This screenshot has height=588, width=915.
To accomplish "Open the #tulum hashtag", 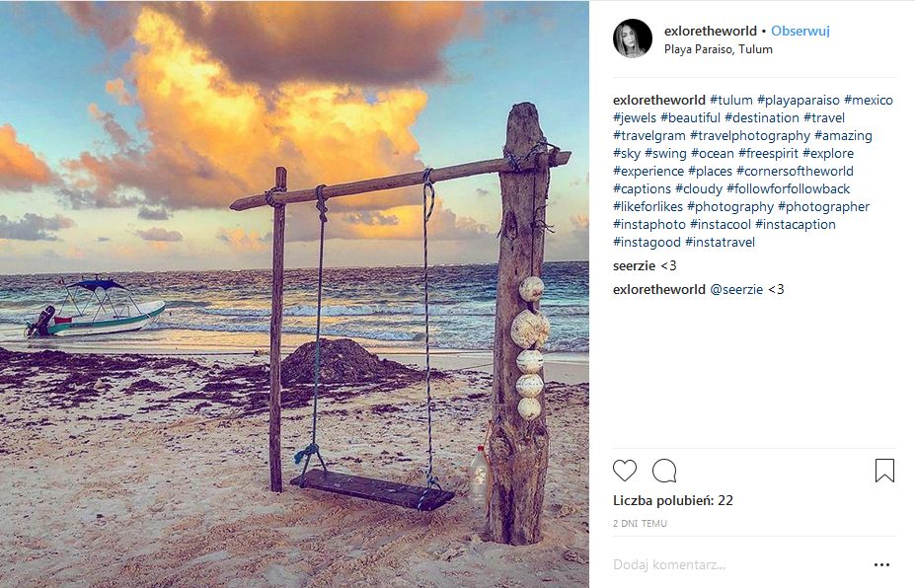I will (x=731, y=100).
